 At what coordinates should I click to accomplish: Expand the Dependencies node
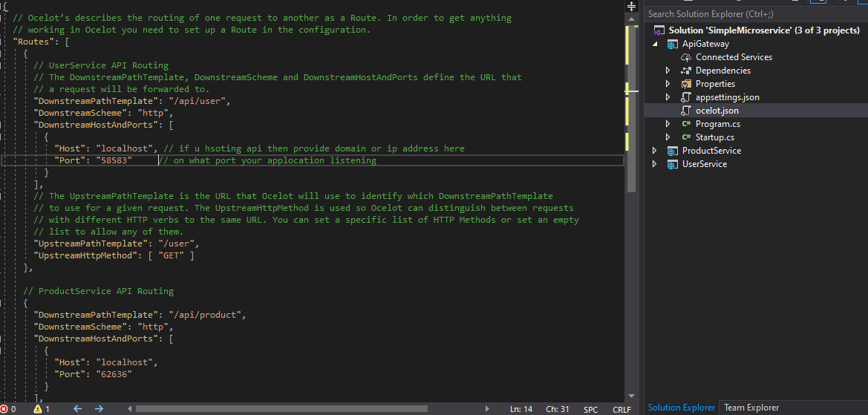(668, 71)
